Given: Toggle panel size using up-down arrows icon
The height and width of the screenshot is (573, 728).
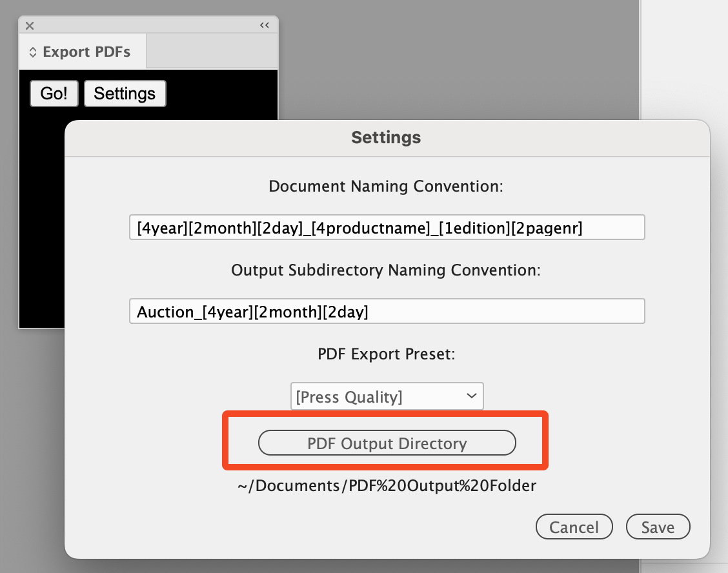Looking at the screenshot, I should (x=33, y=53).
